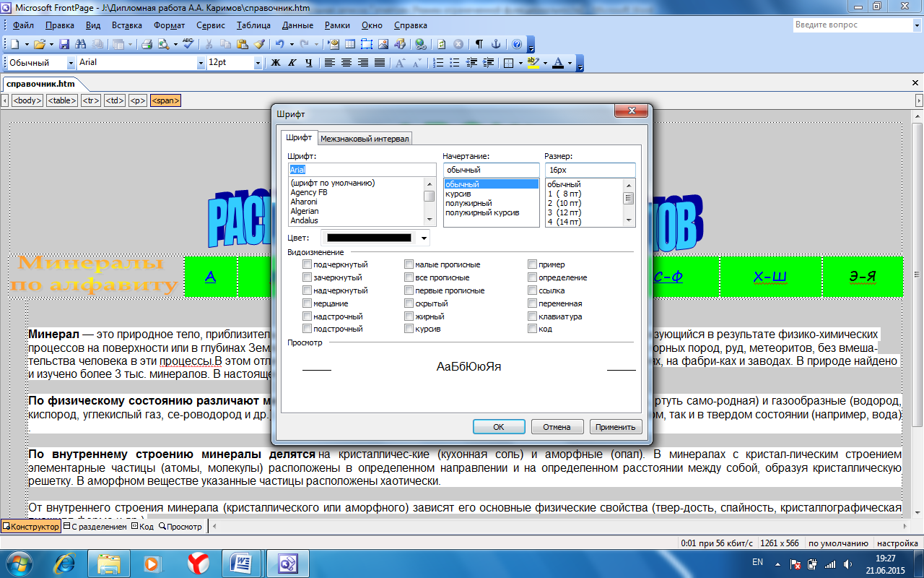
Task: Enable the надстрочный checkbox
Action: click(308, 316)
